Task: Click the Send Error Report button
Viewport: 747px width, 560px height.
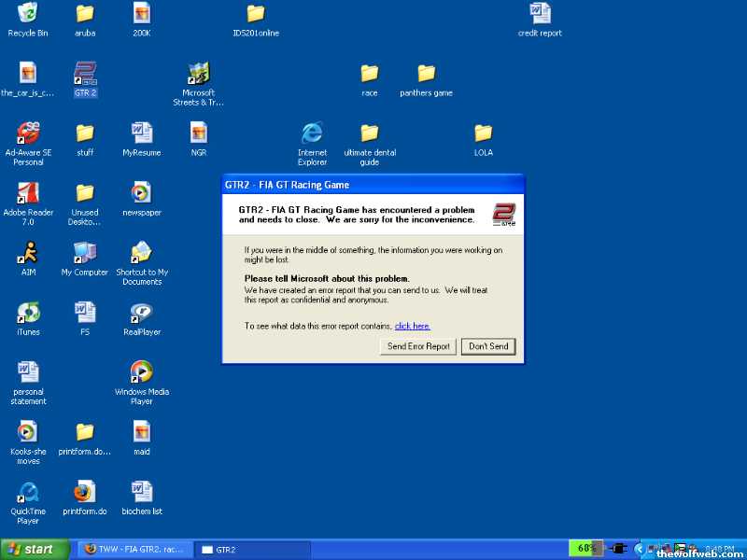Action: coord(418,346)
